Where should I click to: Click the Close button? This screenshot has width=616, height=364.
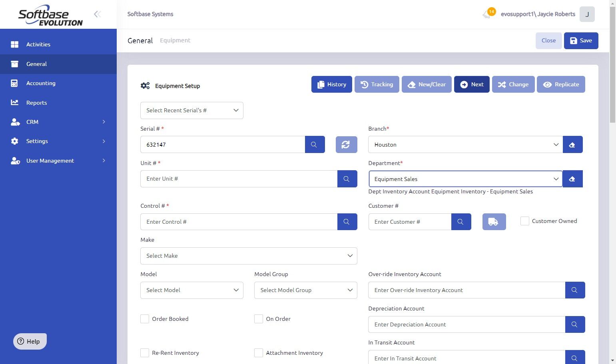[548, 41]
